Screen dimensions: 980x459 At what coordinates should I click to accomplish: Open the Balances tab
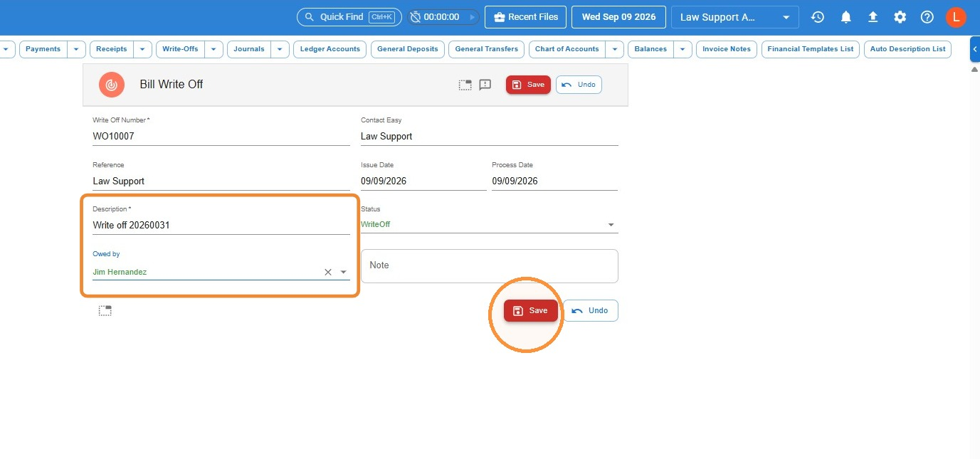650,49
